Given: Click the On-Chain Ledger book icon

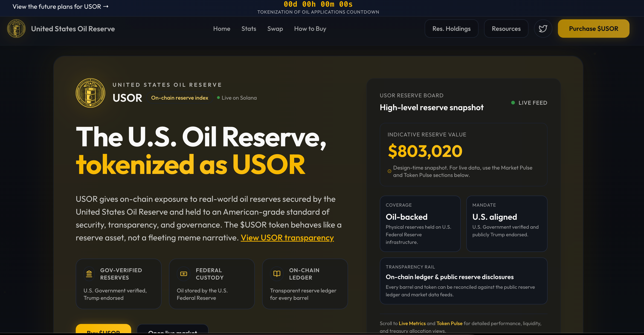Looking at the screenshot, I should point(277,274).
